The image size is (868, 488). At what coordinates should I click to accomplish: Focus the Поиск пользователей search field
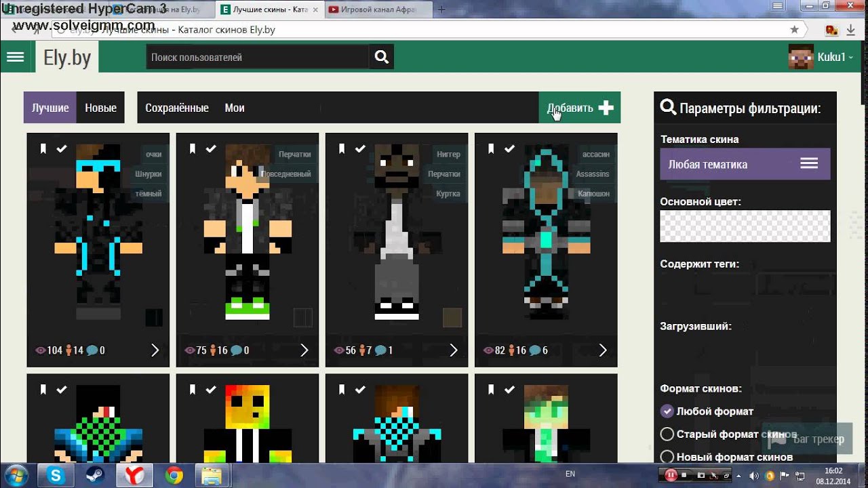[258, 58]
